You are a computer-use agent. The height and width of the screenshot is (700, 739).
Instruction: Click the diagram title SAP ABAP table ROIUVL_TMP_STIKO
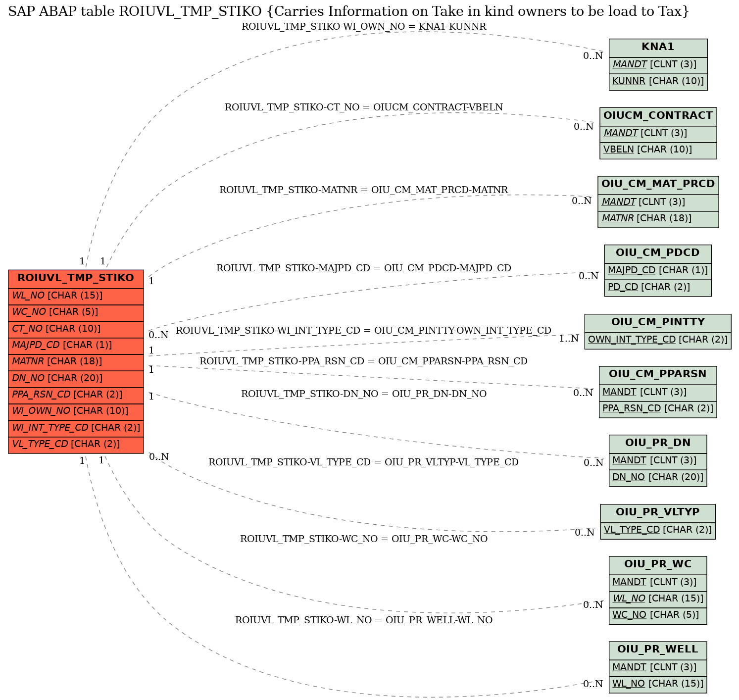348,11
